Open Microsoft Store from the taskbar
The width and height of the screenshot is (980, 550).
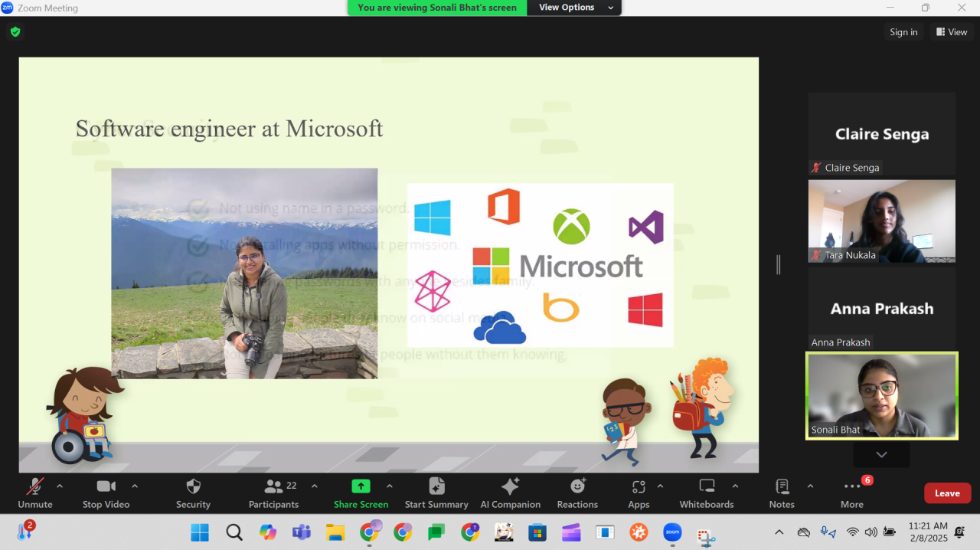537,532
